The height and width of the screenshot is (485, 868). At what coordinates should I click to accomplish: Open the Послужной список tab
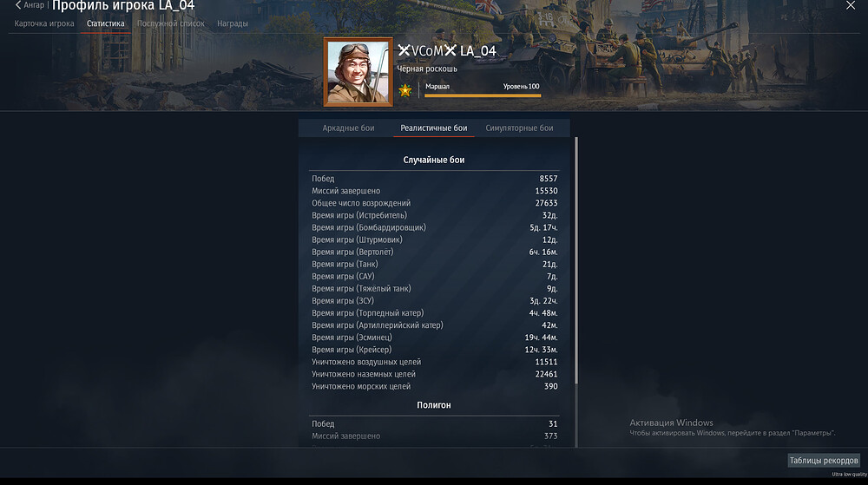point(170,23)
